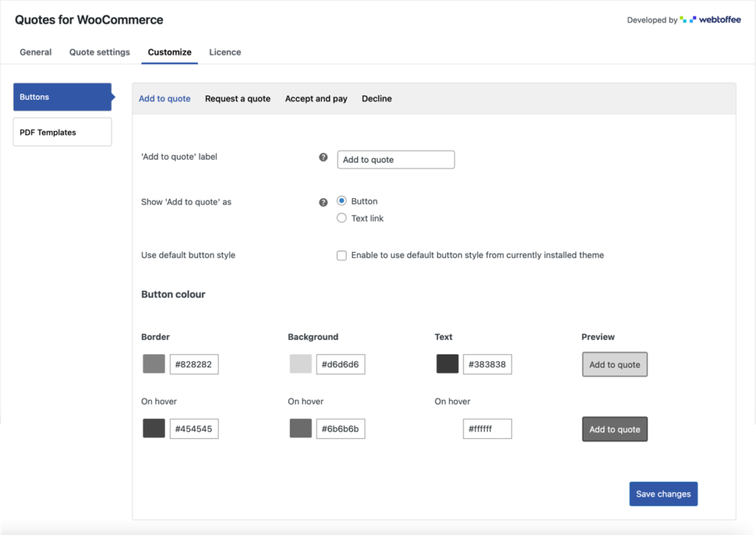The width and height of the screenshot is (756, 535).
Task: Click the light grey Add to quote preview button
Action: point(615,365)
